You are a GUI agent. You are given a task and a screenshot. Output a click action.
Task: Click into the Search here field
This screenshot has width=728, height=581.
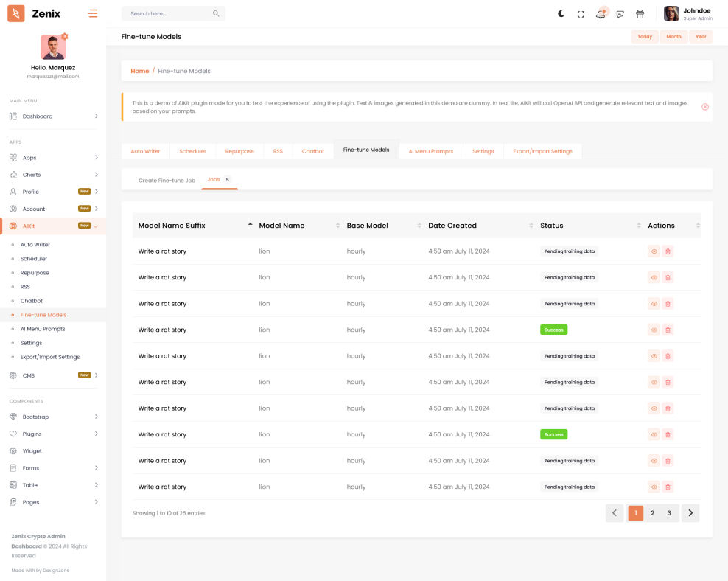(168, 13)
